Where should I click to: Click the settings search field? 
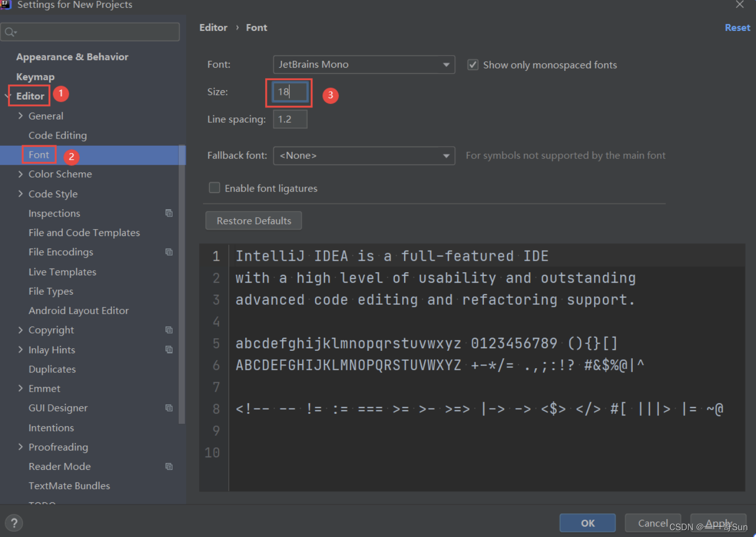tap(90, 32)
